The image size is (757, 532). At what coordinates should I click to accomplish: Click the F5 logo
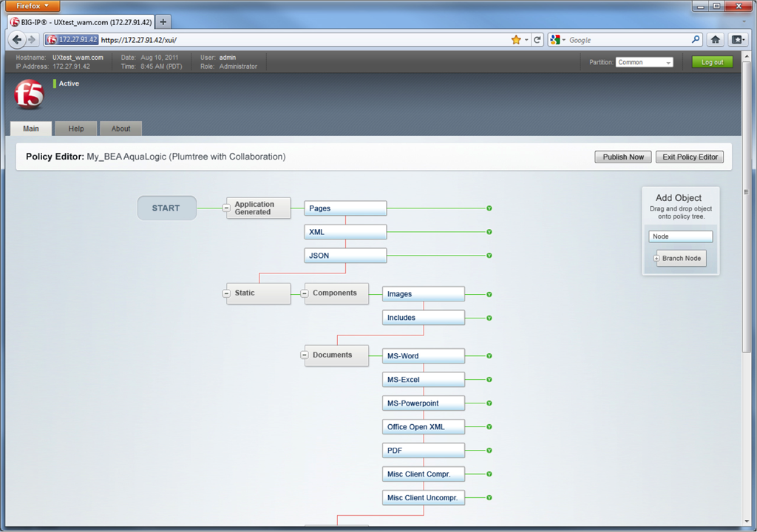coord(29,94)
